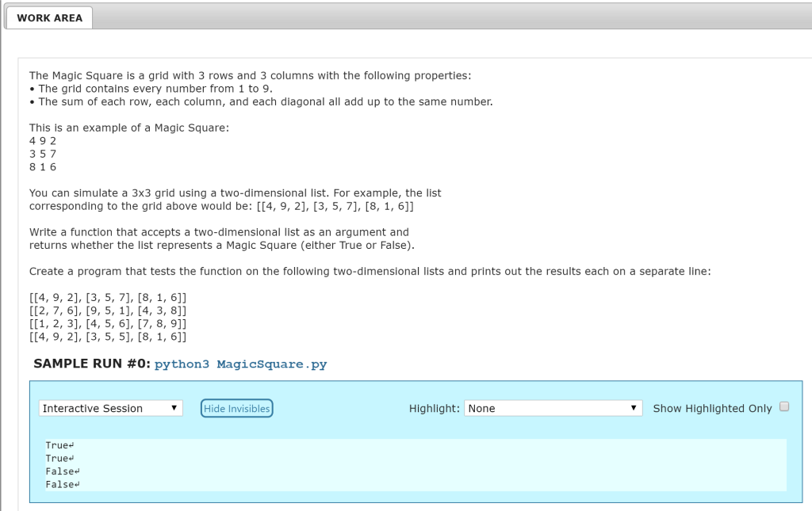Switch to the WORK AREA tab

49,17
